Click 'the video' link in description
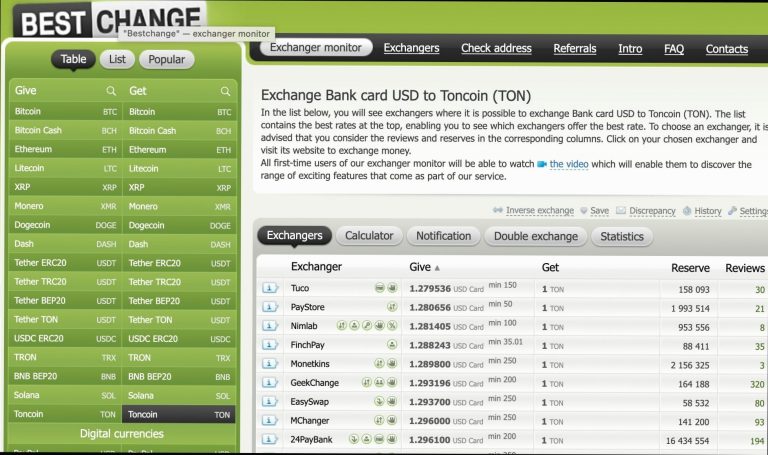Viewport: 768px width, 455px height. [569, 164]
